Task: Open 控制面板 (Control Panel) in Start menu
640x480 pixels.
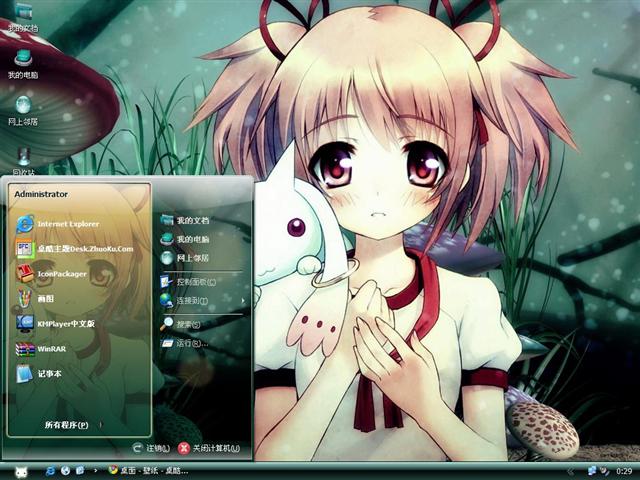Action: click(194, 282)
